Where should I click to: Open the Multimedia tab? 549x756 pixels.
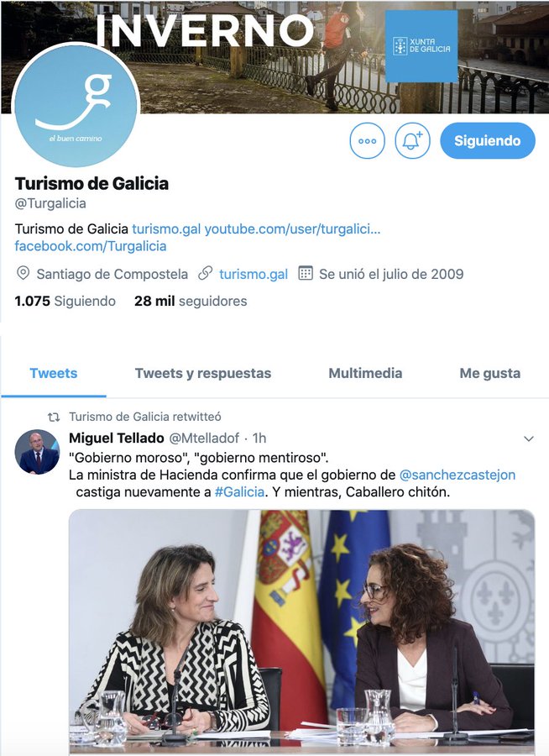click(365, 373)
